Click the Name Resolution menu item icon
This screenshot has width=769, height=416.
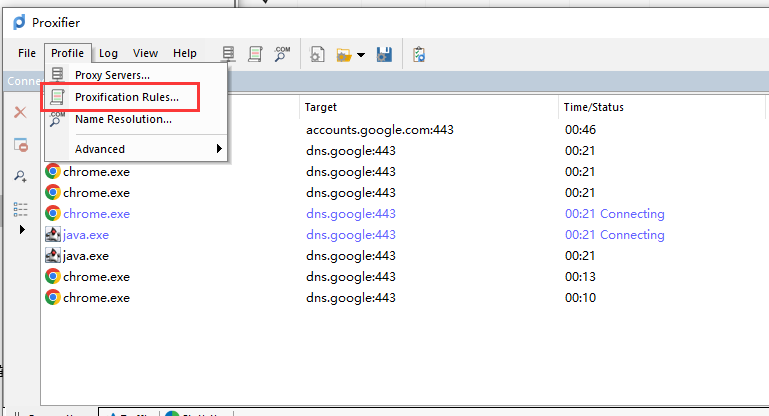coord(57,119)
